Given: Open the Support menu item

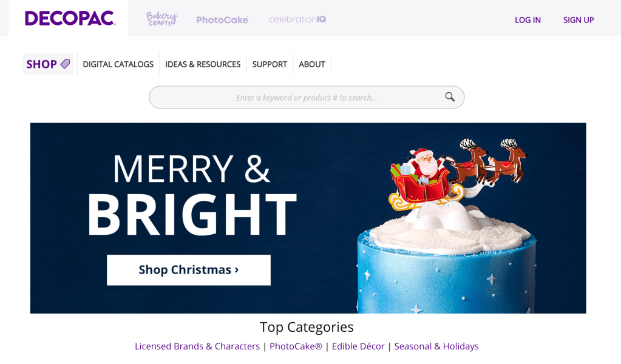Looking at the screenshot, I should [x=270, y=64].
